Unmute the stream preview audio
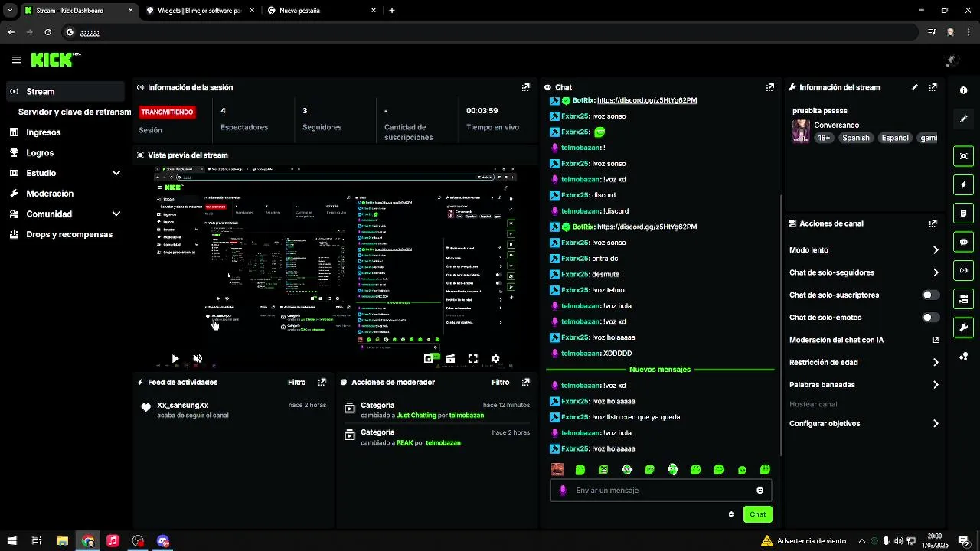Image resolution: width=980 pixels, height=551 pixels. point(198,358)
